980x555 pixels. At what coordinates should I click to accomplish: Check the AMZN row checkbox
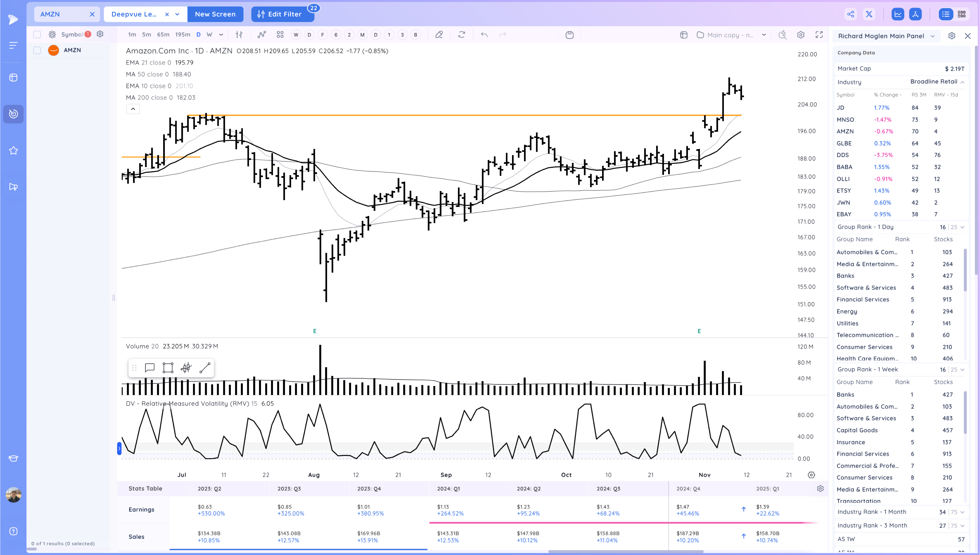37,50
